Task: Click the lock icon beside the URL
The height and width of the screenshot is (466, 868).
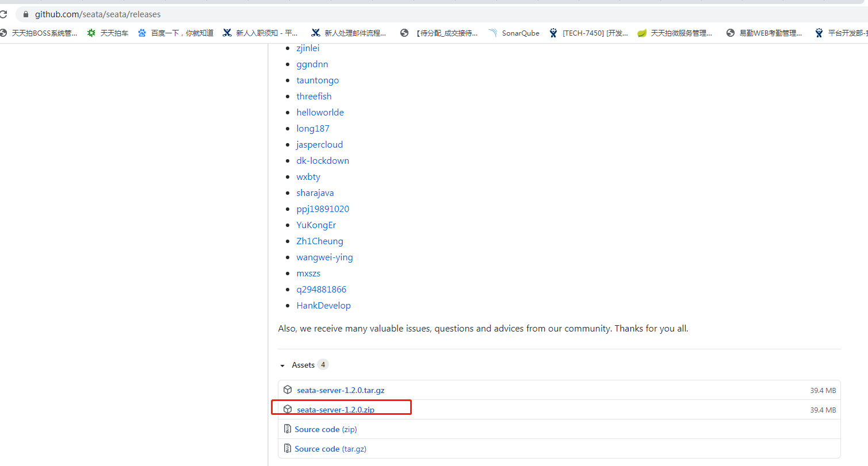Action: [x=25, y=14]
